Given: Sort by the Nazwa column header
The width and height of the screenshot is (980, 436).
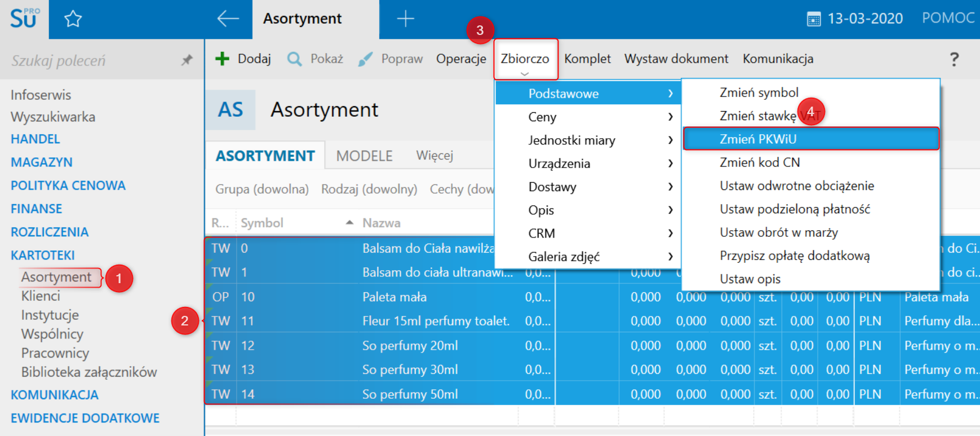Looking at the screenshot, I should 382,223.
